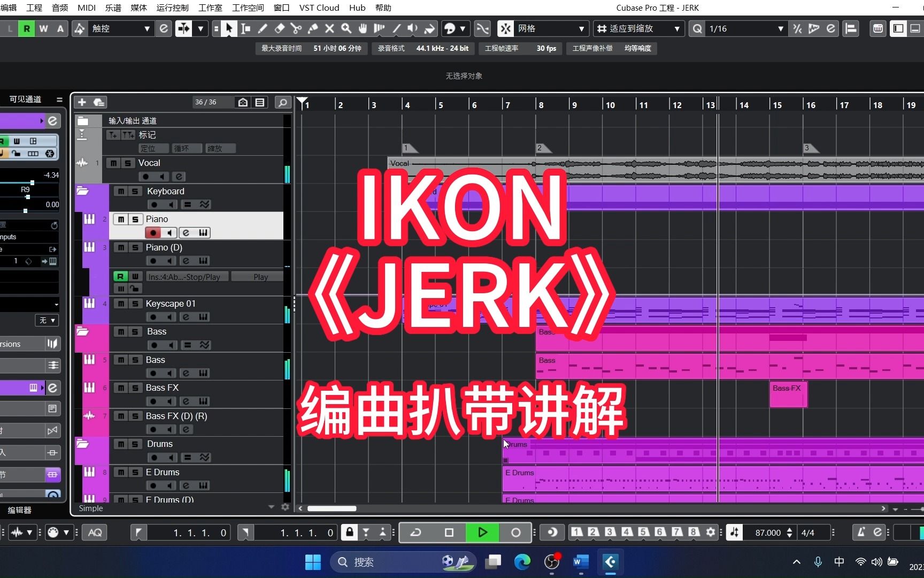
Task: Select the Line tool
Action: pyautogui.click(x=396, y=28)
